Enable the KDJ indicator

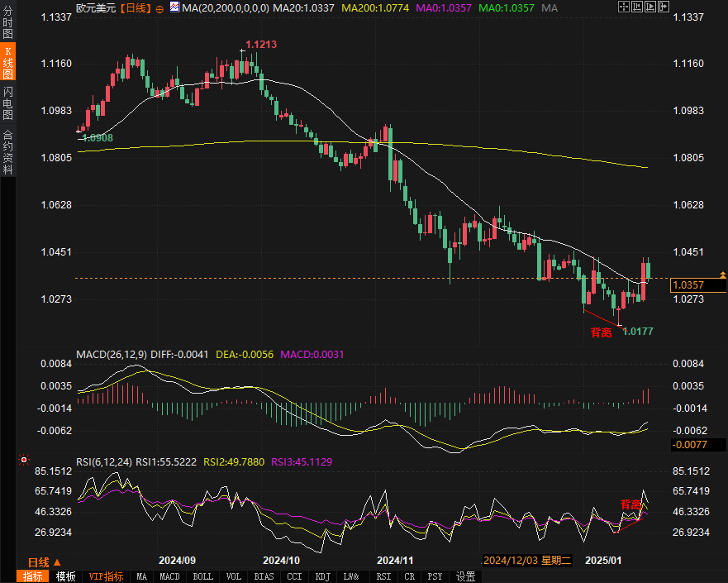(323, 576)
